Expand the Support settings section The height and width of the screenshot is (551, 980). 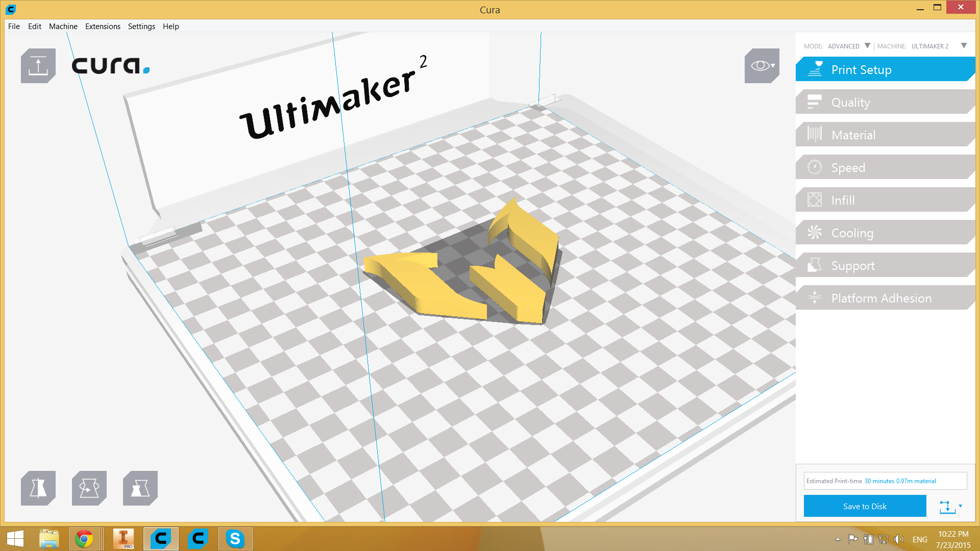pyautogui.click(x=886, y=265)
